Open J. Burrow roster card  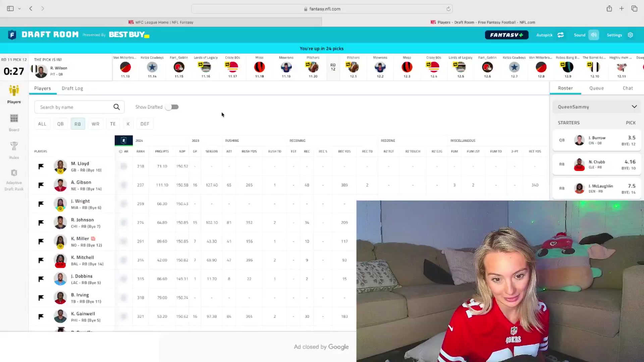[597, 140]
